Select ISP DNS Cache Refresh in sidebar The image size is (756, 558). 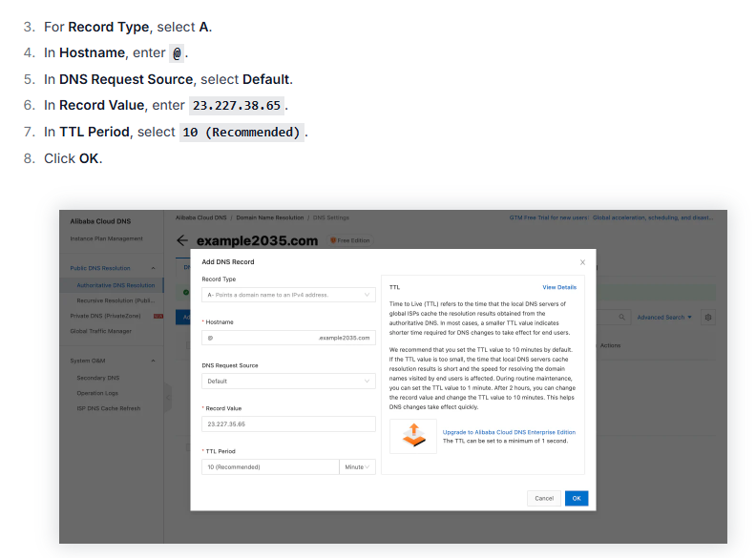pos(109,408)
